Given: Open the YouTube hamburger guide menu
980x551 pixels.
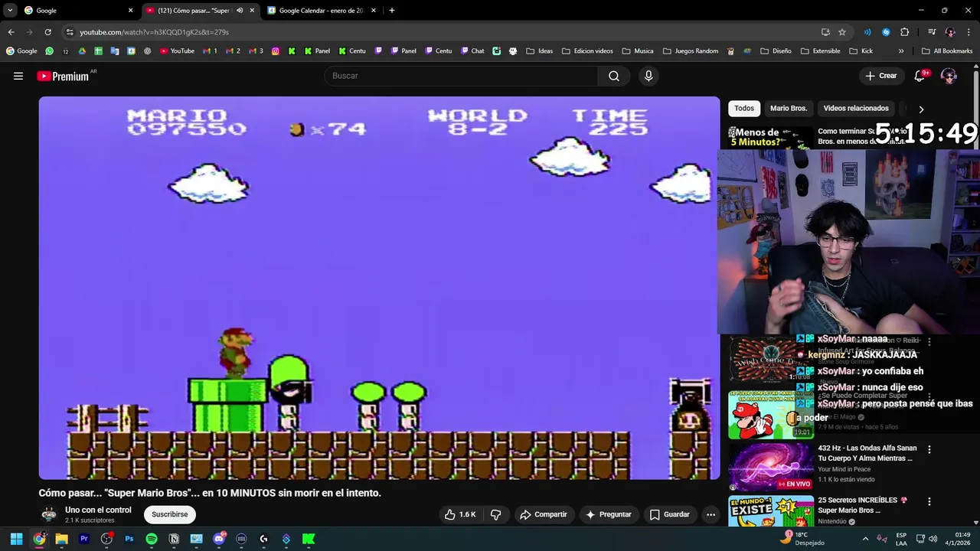Looking at the screenshot, I should click(18, 76).
